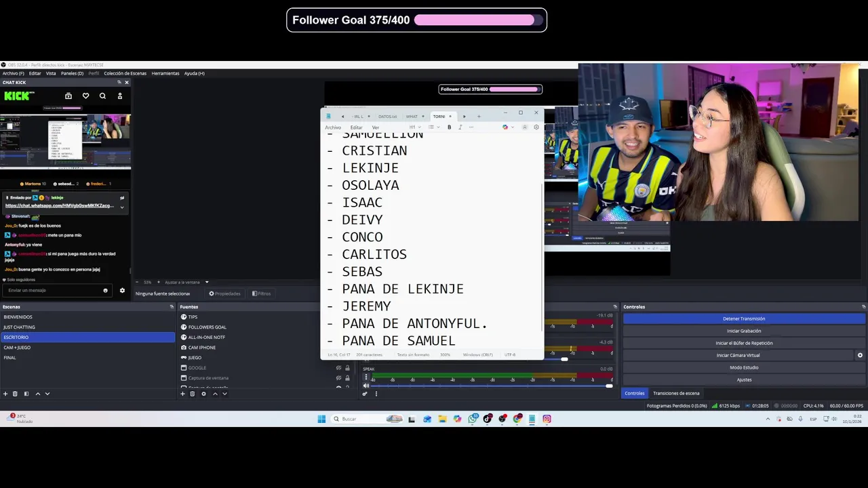Viewport: 868px width, 488px height.
Task: Toggle visibility of Captura de ventana source
Action: (338, 378)
